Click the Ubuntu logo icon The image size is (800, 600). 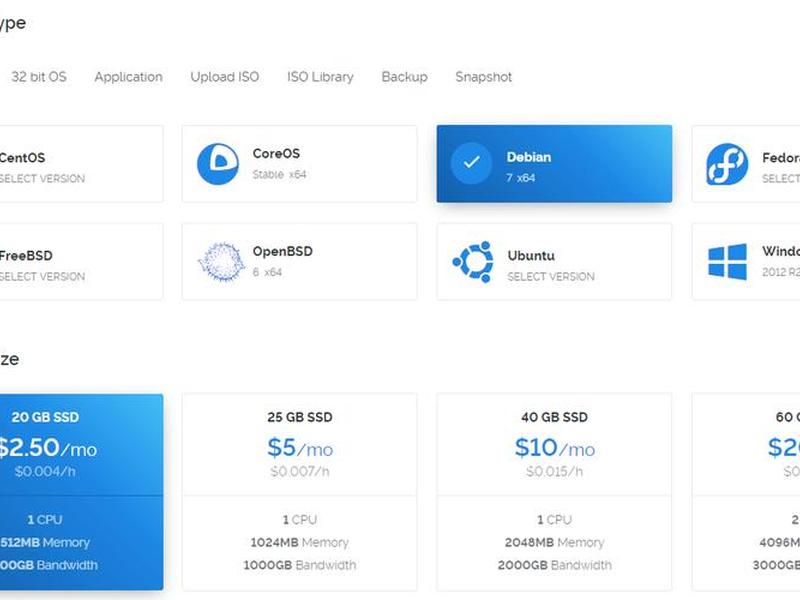pos(473,262)
